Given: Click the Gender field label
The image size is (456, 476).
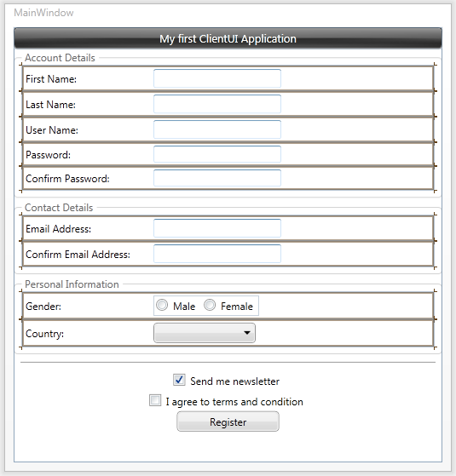Looking at the screenshot, I should pos(43,307).
